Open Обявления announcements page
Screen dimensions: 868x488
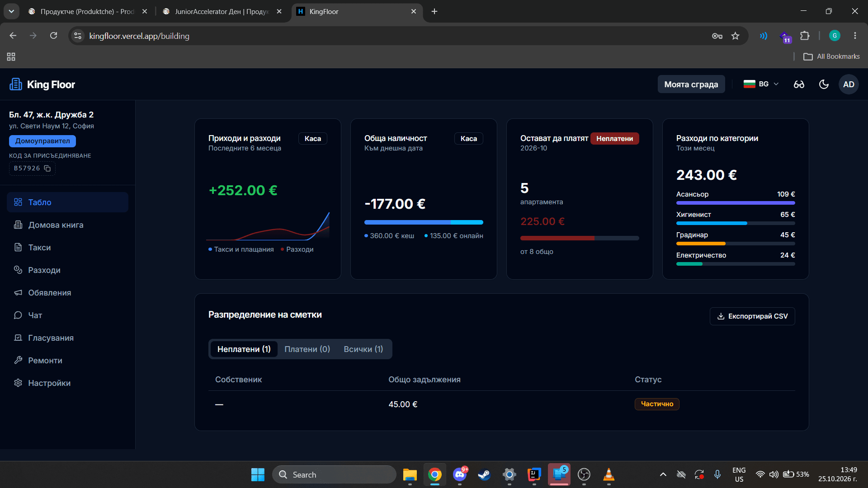pyautogui.click(x=67, y=293)
